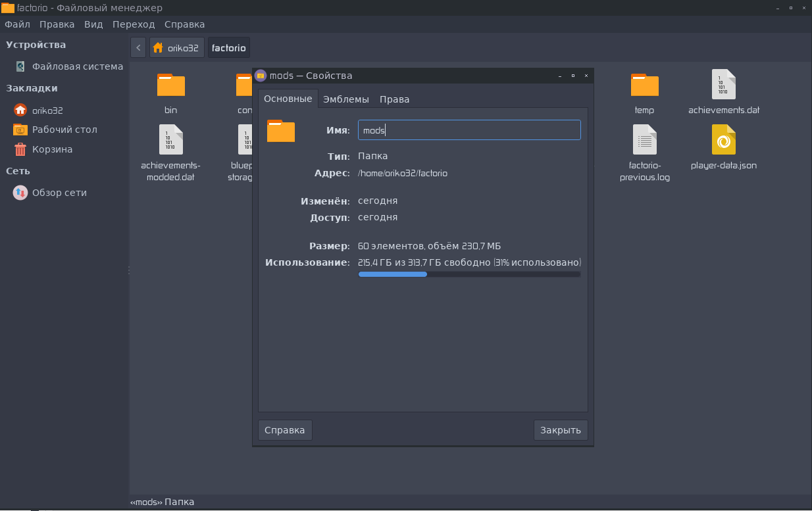This screenshot has width=812, height=511.
Task: Click the File System device icon
Action: pyautogui.click(x=20, y=66)
